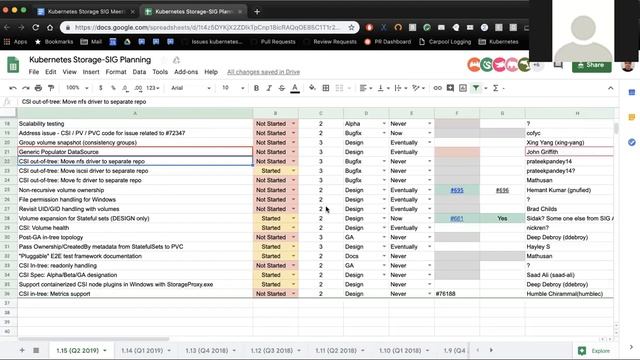The height and width of the screenshot is (360, 640).
Task: Click the Undo icon in toolbar
Action: tap(13, 88)
